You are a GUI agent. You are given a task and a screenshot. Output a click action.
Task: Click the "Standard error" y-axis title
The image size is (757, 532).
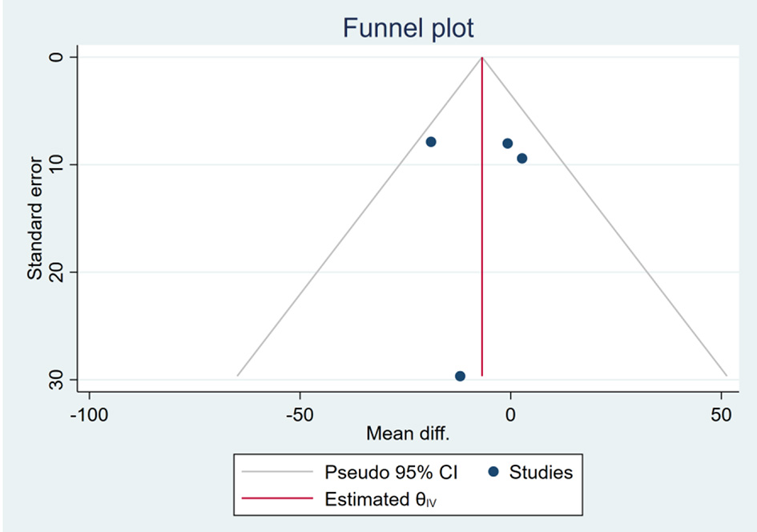(35, 216)
